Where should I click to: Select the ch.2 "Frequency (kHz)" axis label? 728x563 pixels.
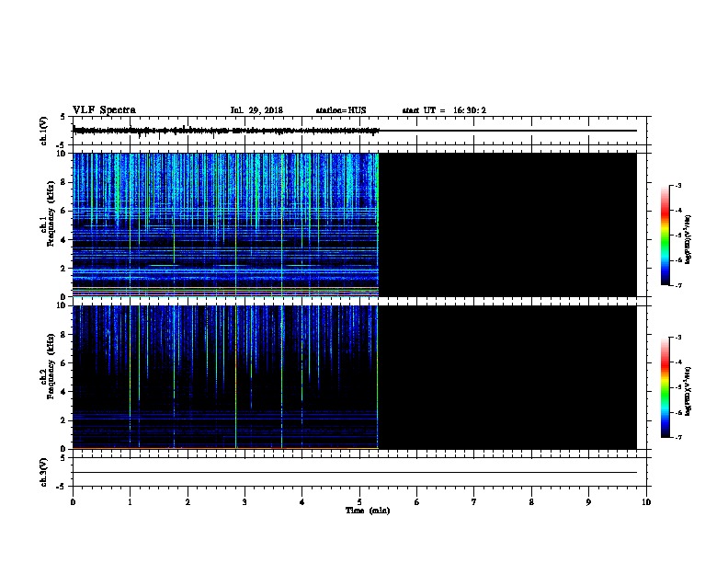tap(51, 366)
